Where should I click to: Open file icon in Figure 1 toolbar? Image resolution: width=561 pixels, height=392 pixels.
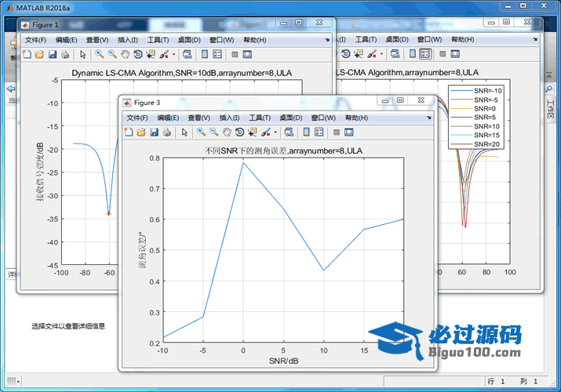pyautogui.click(x=39, y=54)
